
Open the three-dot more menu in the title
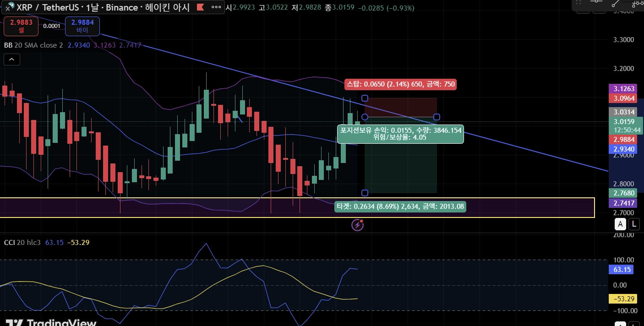215,8
